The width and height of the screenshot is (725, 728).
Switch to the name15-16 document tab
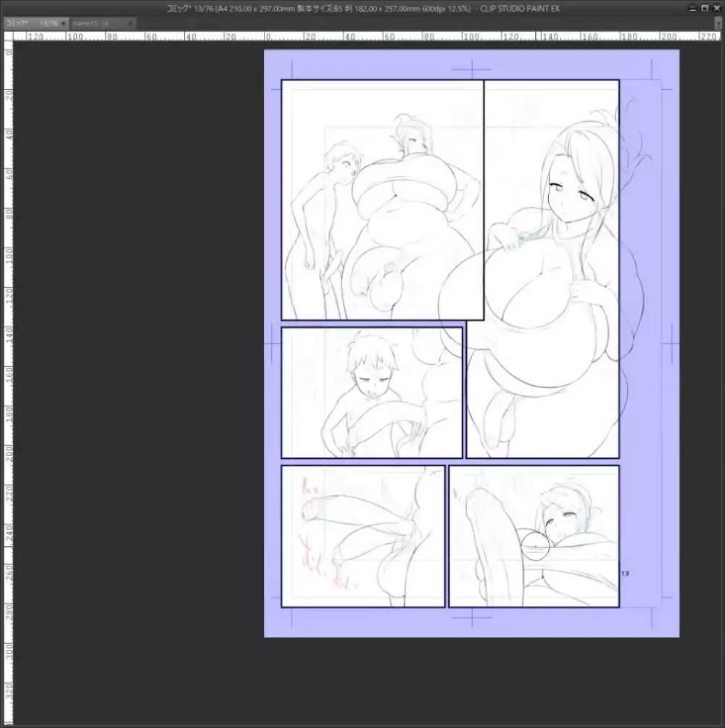[x=94, y=24]
